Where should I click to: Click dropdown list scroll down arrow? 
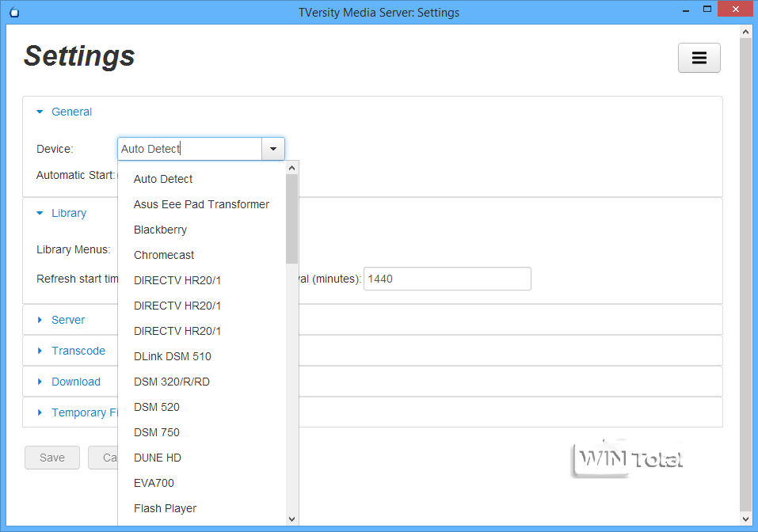pyautogui.click(x=291, y=519)
